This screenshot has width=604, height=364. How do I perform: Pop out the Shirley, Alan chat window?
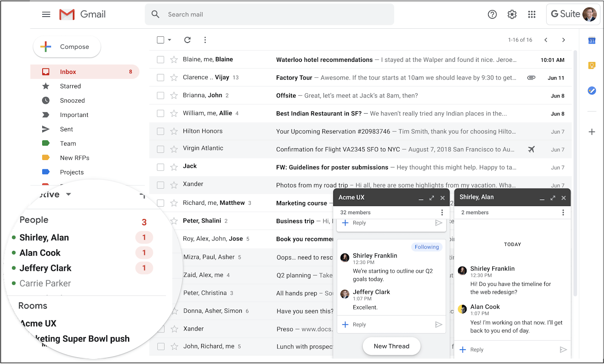coord(553,197)
